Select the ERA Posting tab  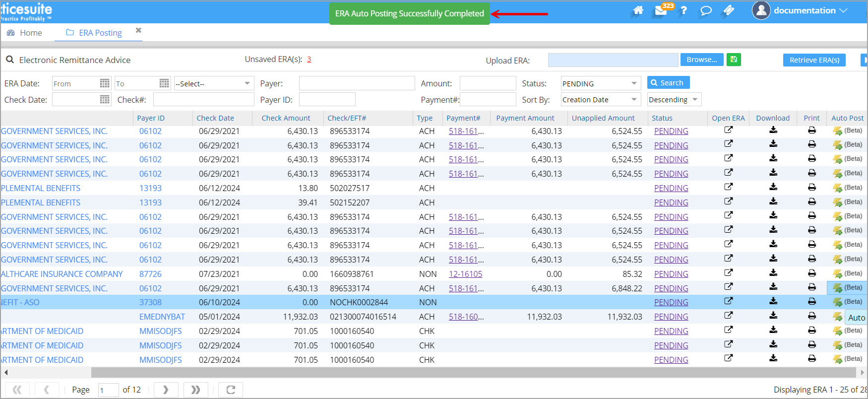100,33
